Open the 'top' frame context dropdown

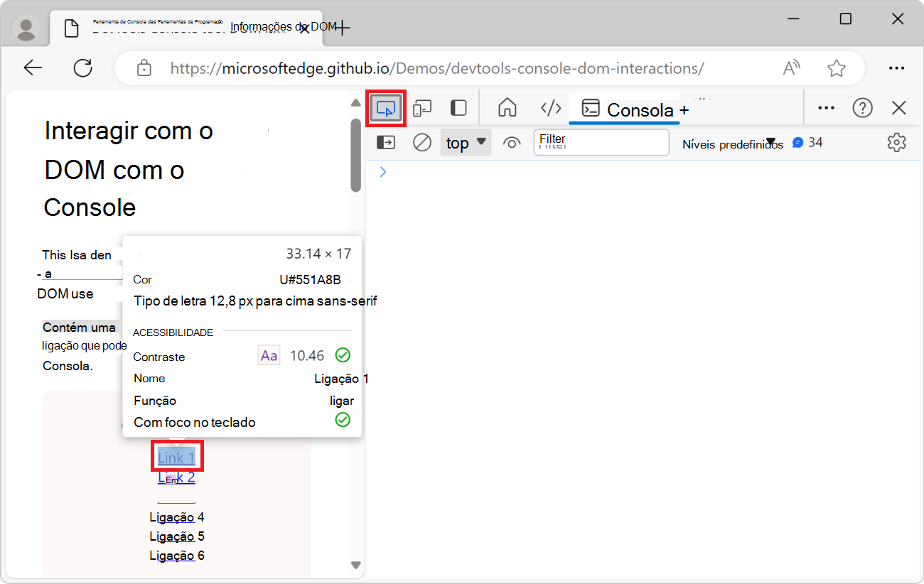click(465, 142)
